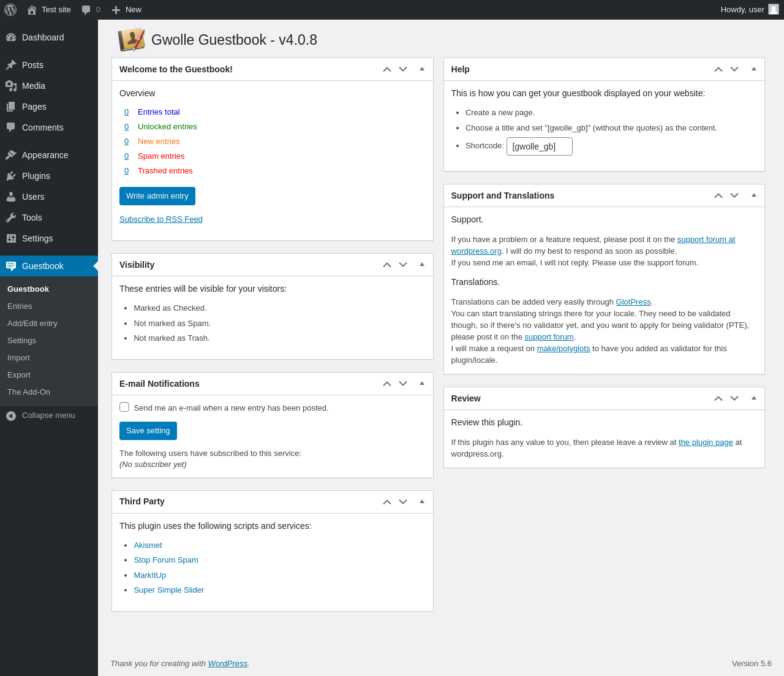Open the user avatar at top right
The height and width of the screenshot is (676, 784).
[774, 9]
